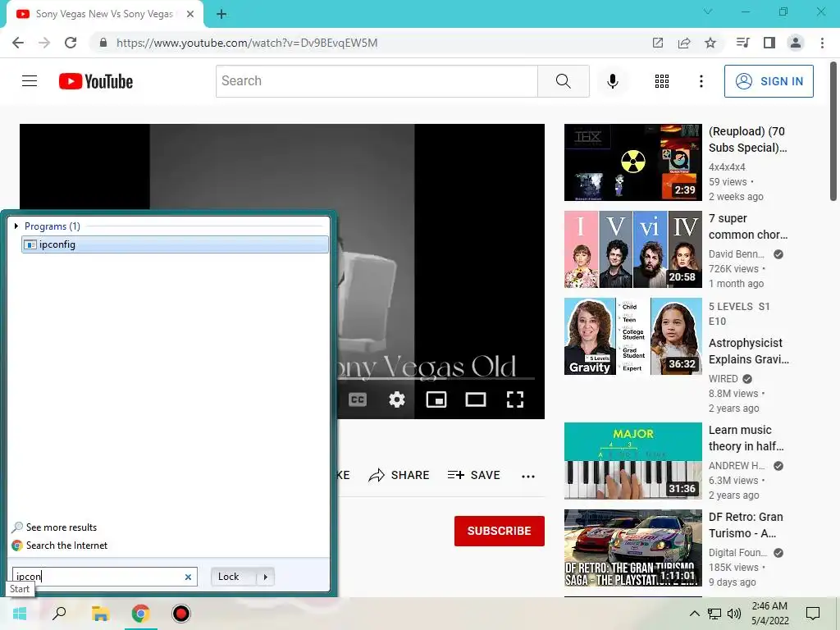This screenshot has width=840, height=630.
Task: Switch to Chrome on taskbar
Action: pyautogui.click(x=141, y=614)
